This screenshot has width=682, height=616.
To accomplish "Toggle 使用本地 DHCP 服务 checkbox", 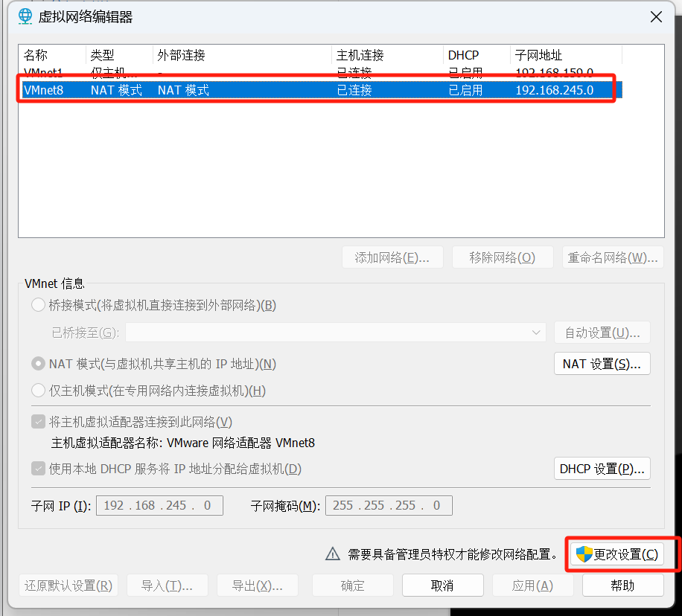I will (x=38, y=468).
